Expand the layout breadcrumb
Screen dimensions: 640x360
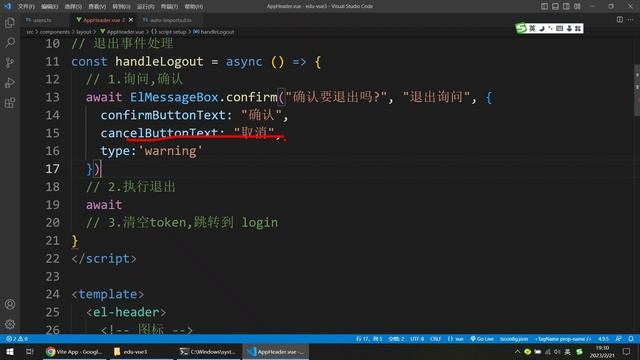tap(84, 32)
